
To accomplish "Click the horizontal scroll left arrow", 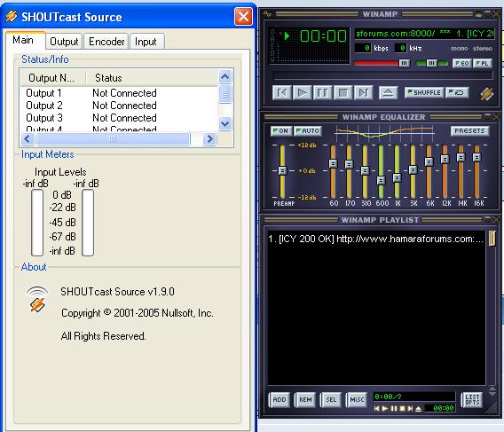I will click(x=28, y=139).
